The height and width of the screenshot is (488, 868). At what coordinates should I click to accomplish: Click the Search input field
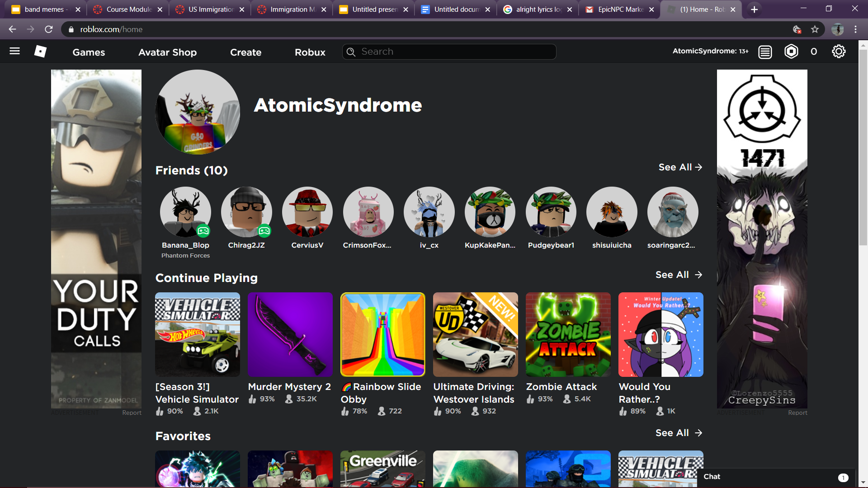coord(449,52)
